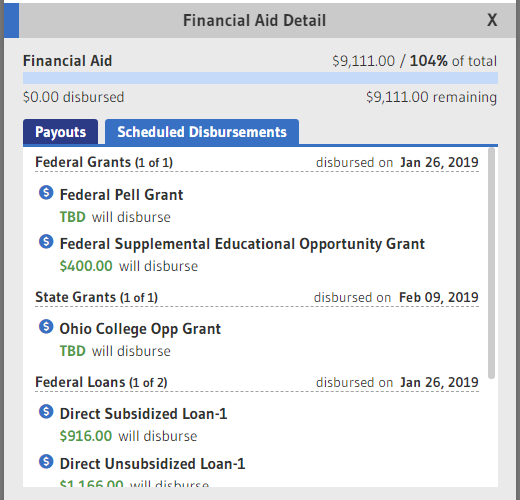Click the Federal Pell Grant title

[x=121, y=195]
